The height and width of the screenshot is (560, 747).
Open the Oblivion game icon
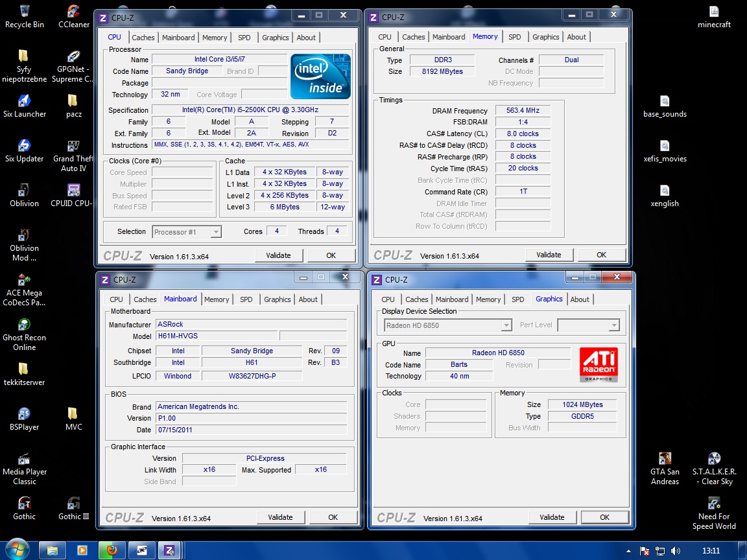pos(24,196)
